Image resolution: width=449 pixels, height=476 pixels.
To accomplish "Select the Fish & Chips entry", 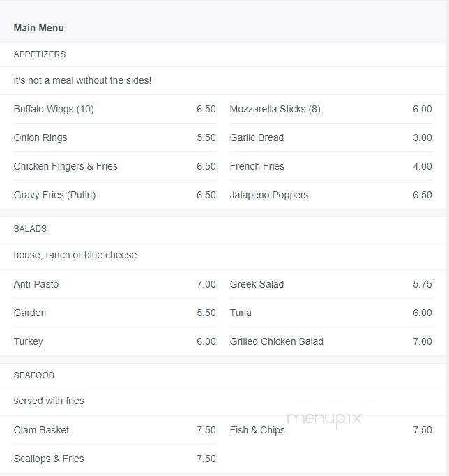I will pos(257,430).
